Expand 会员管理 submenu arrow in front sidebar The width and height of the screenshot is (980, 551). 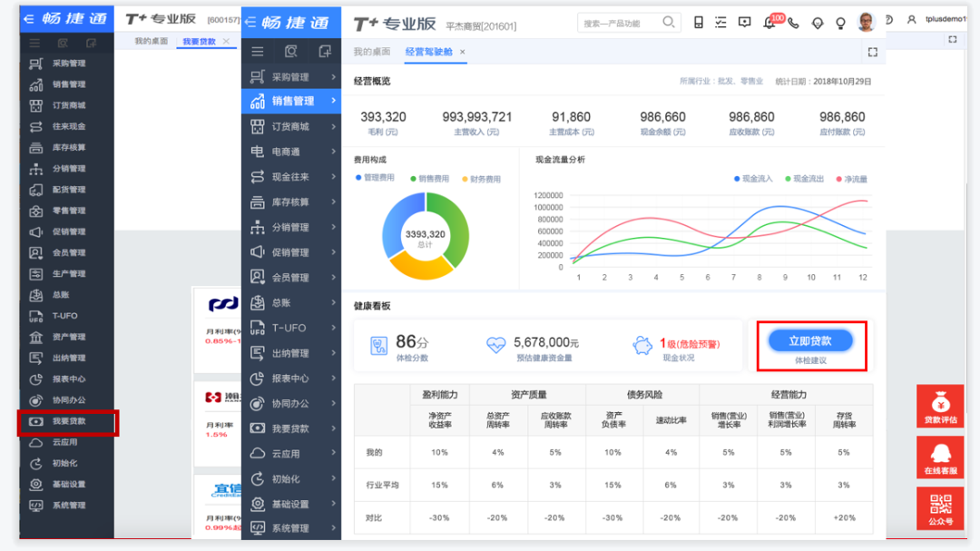(x=334, y=277)
